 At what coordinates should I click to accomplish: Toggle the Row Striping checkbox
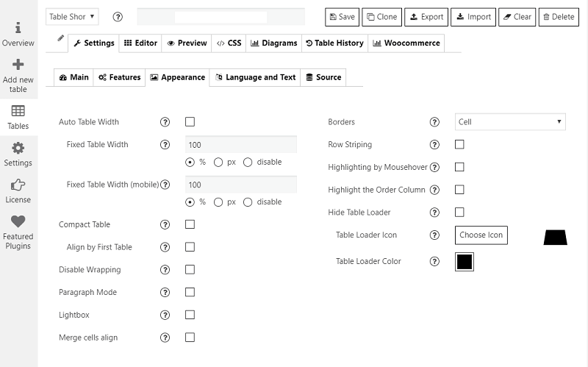tap(459, 145)
